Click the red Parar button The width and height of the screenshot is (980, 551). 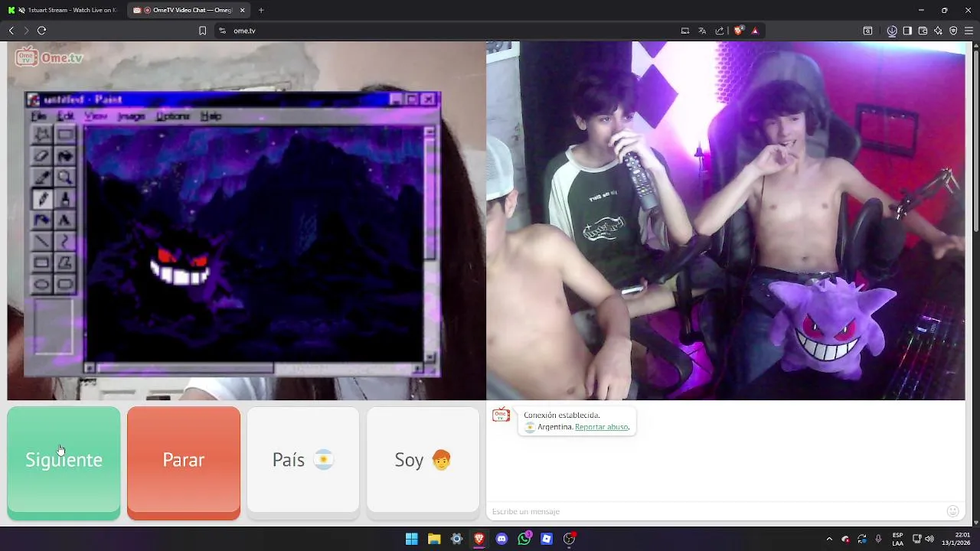[184, 463]
